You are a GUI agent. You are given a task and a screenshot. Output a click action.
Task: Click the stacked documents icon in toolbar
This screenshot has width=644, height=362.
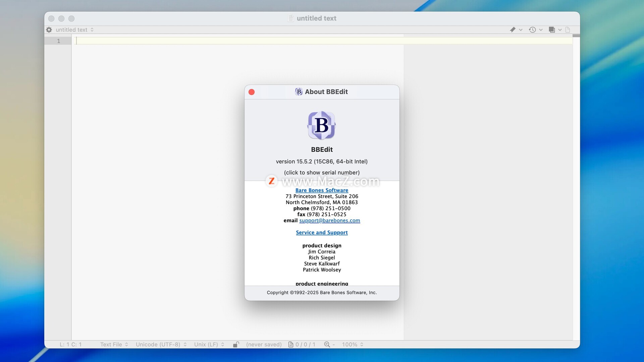552,30
